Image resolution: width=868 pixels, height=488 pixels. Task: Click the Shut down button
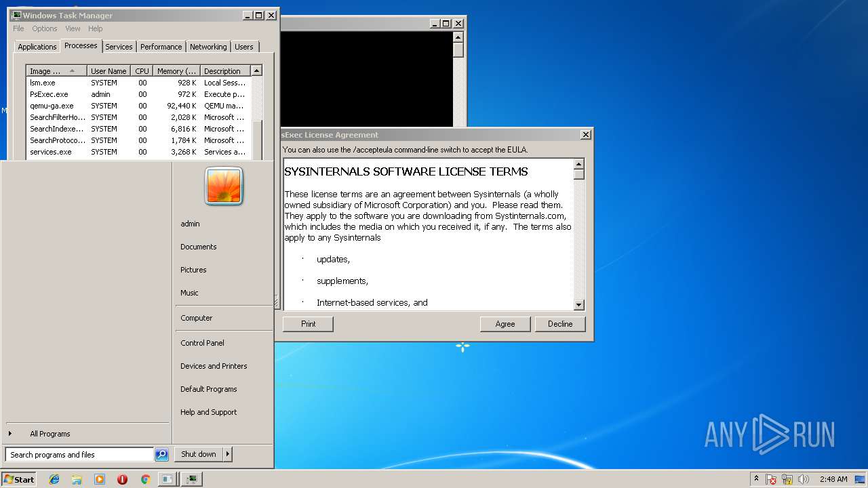pos(199,454)
